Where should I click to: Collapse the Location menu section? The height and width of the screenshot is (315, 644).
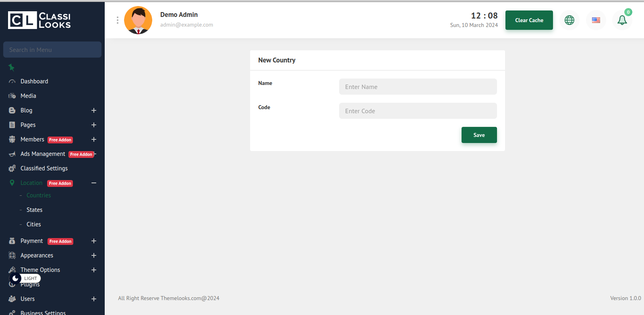[94, 183]
